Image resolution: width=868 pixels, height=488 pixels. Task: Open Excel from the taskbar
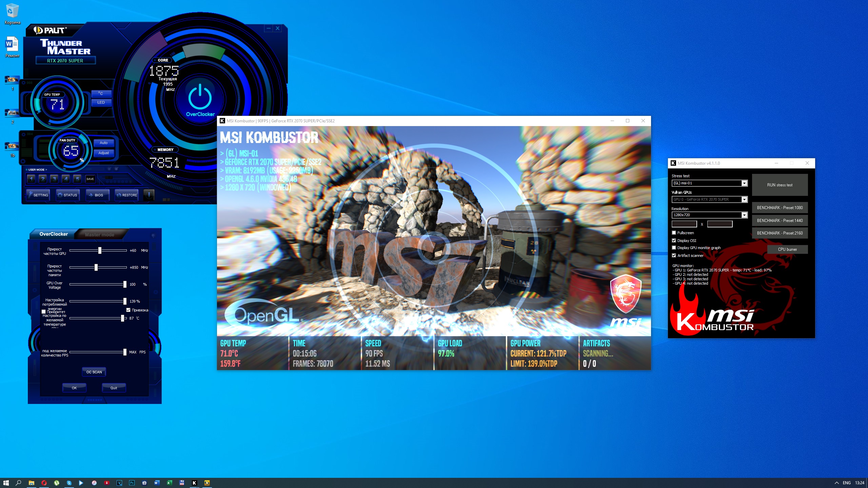click(x=169, y=483)
